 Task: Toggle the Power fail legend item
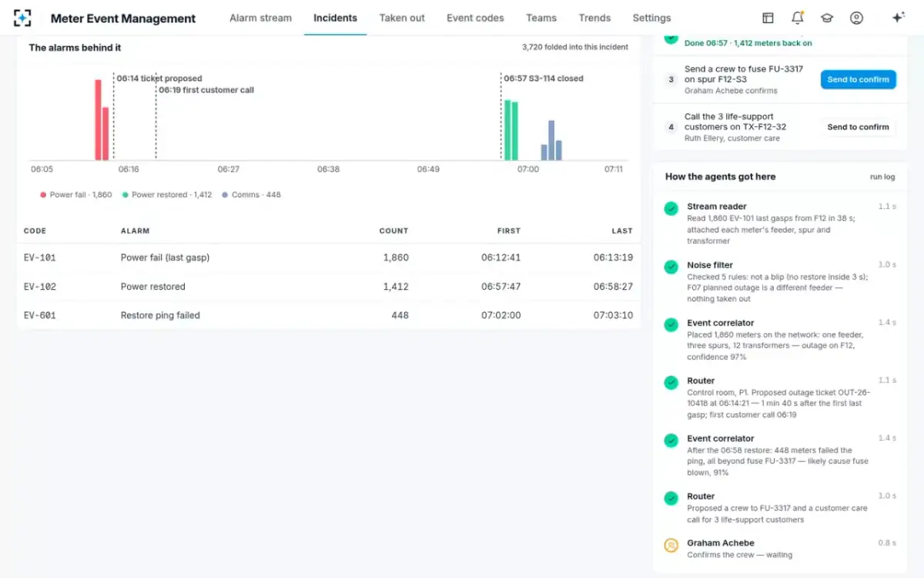pos(75,195)
